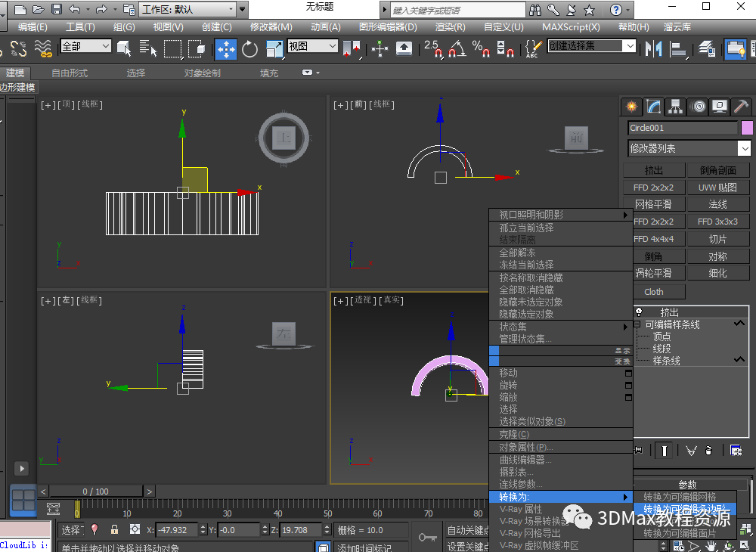Click the Select by Name icon

pyautogui.click(x=148, y=49)
